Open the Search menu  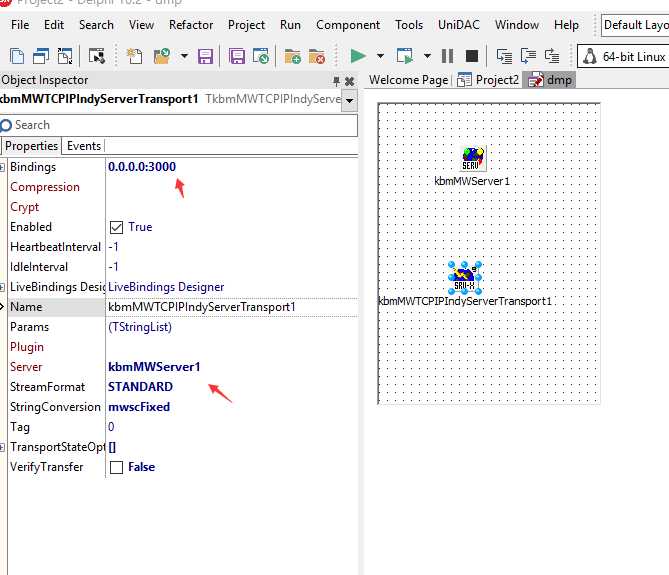point(96,25)
